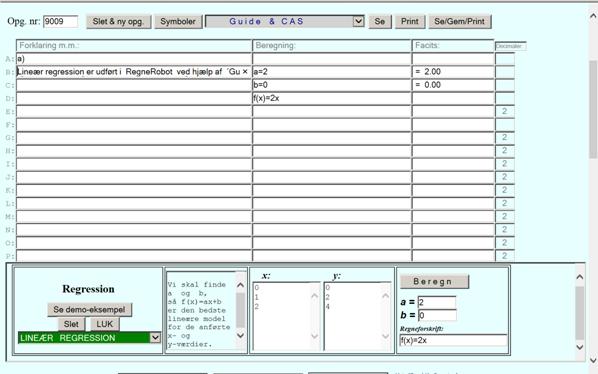598x374 pixels.
Task: Click scroll-down arrow of x values box
Action: [315, 336]
